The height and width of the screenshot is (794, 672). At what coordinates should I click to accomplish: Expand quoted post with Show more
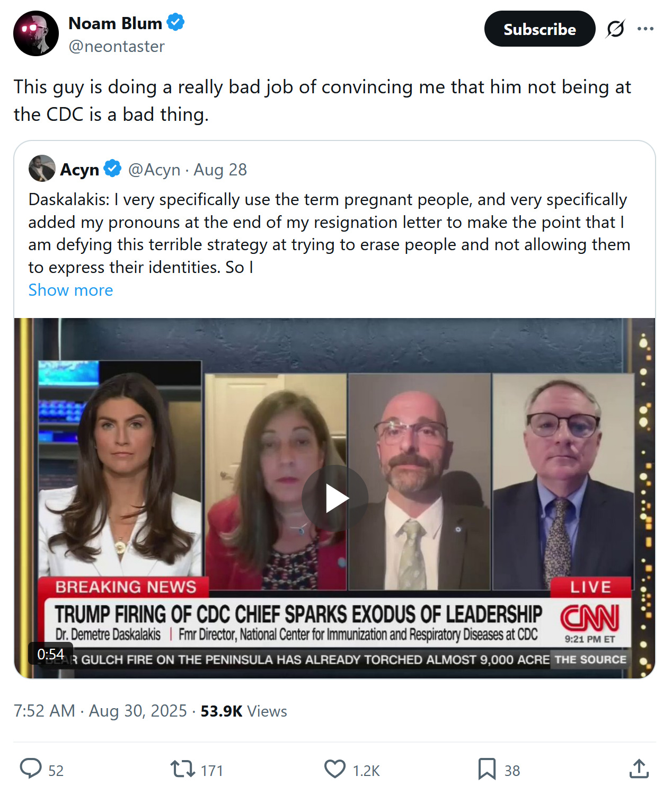70,290
